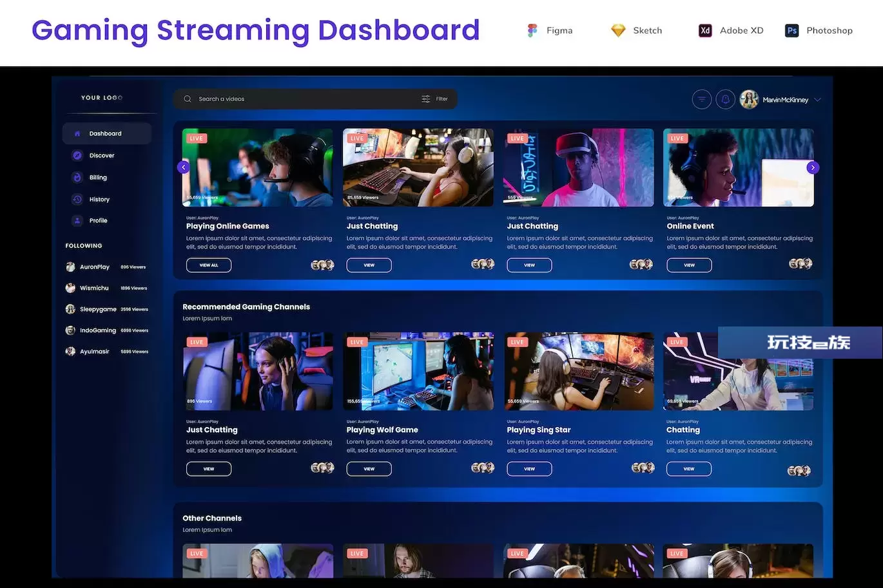
Task: Click VIEW button under Playing Sing Star
Action: [529, 469]
